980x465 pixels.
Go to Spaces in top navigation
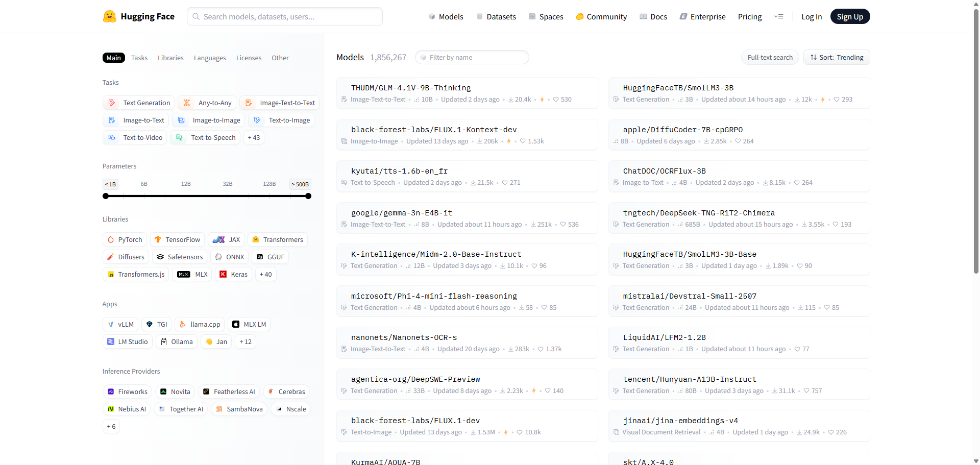[x=546, y=16]
